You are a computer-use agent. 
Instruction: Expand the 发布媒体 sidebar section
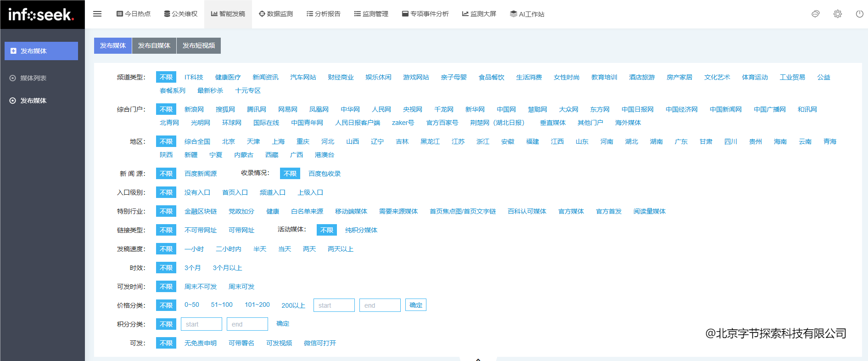coord(41,51)
